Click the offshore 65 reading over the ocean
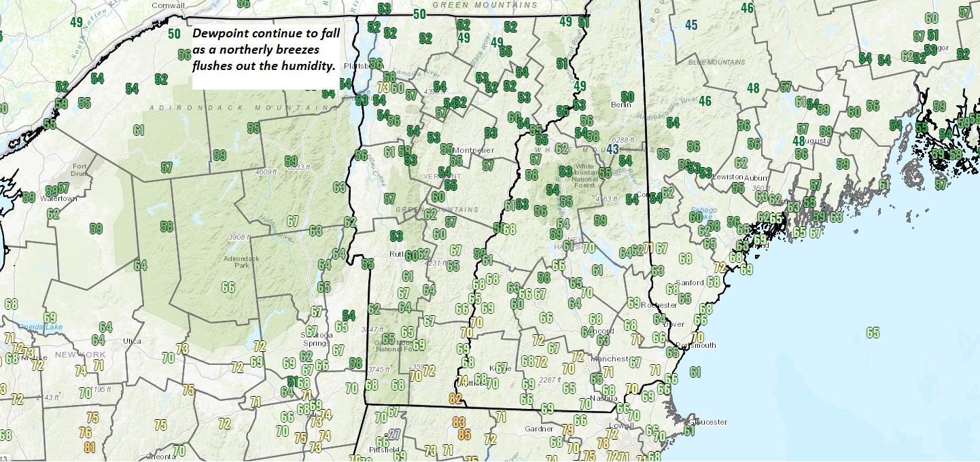 coord(873,332)
